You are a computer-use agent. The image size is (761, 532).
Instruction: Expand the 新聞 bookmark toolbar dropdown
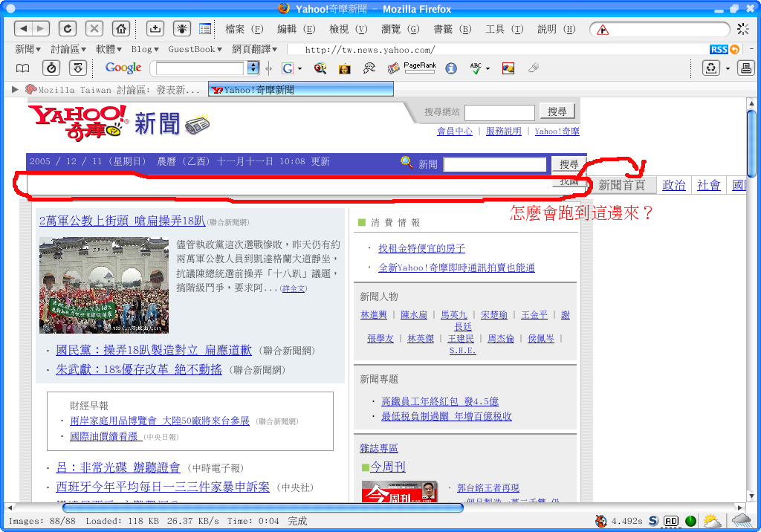(29, 49)
